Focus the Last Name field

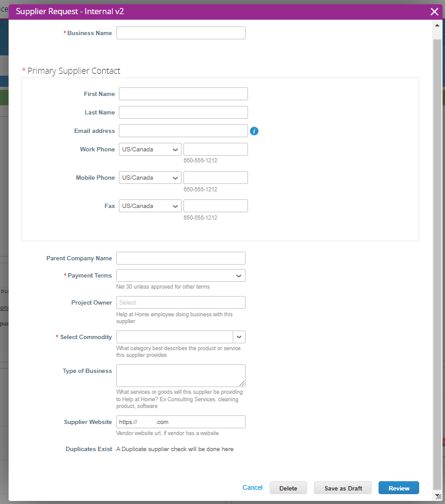pos(183,112)
